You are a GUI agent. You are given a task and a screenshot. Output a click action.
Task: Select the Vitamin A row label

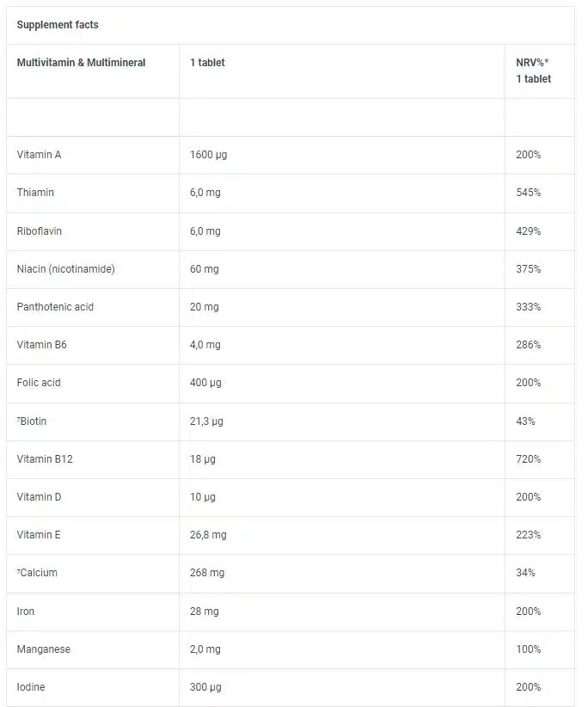[40, 155]
